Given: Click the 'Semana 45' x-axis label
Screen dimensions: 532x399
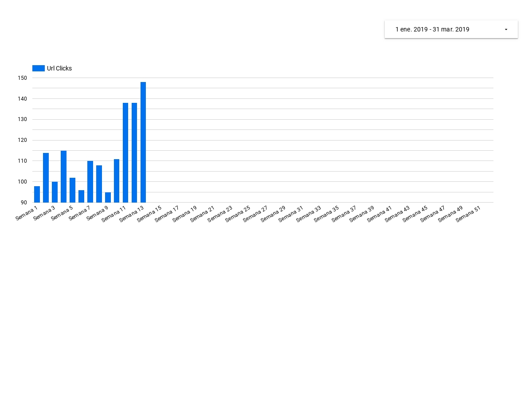Looking at the screenshot, I should pyautogui.click(x=415, y=213).
